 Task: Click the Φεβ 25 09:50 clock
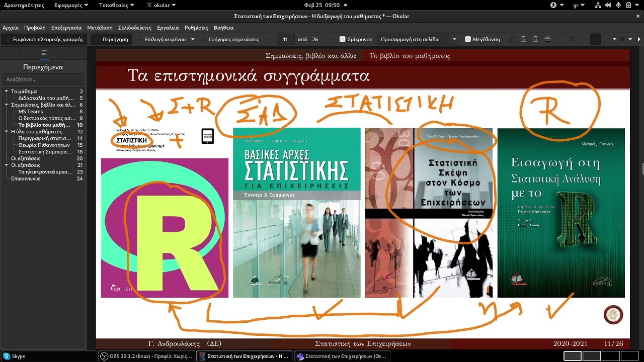[x=322, y=5]
